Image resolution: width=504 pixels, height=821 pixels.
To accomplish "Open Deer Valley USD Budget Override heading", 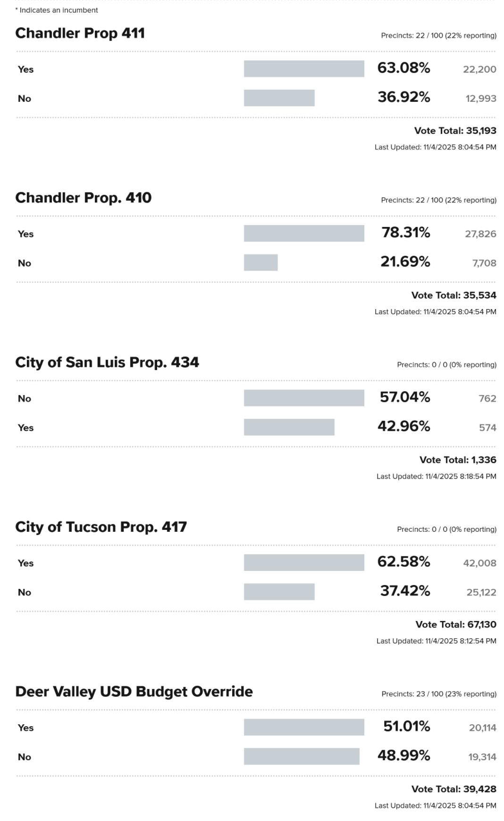I will point(134,692).
